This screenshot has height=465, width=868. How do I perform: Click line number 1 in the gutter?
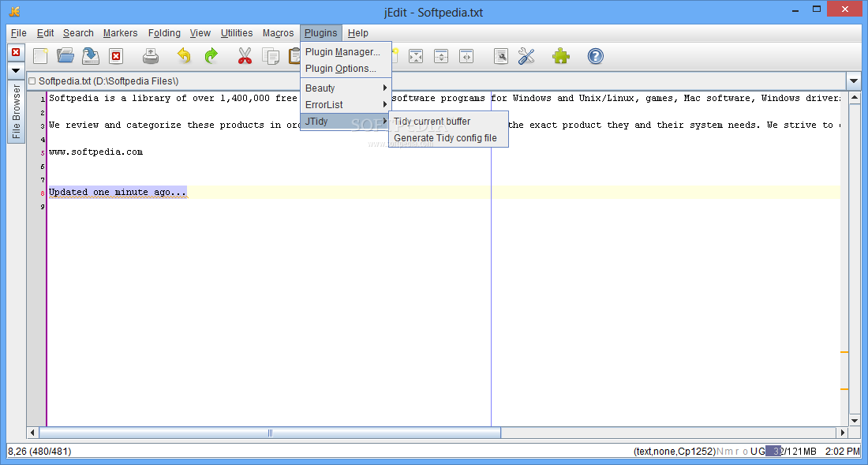pyautogui.click(x=42, y=99)
